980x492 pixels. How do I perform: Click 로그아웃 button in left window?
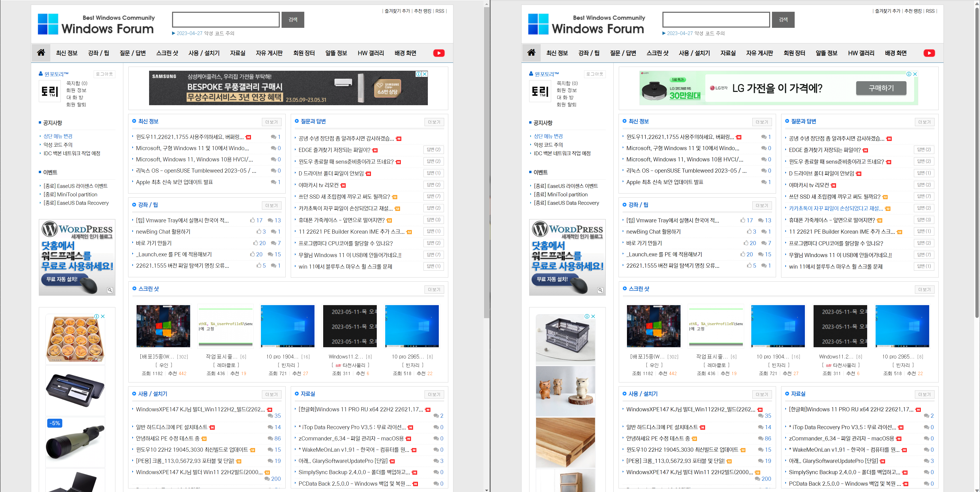click(104, 74)
